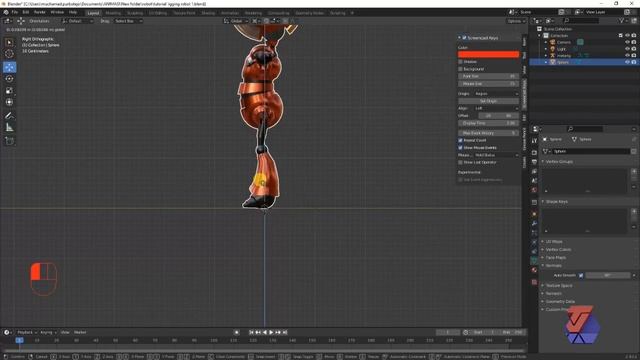
Task: Hide the Camera in the outliner via eye icon
Action: [x=627, y=42]
